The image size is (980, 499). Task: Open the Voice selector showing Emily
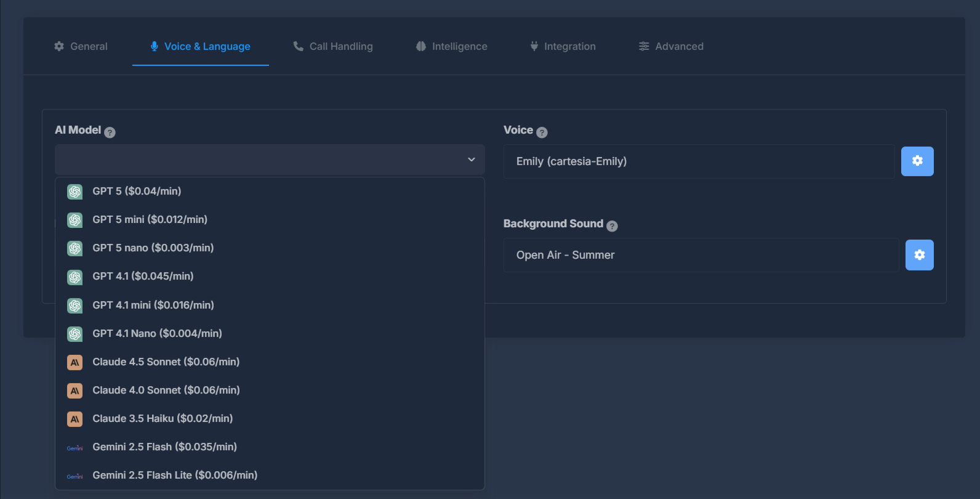click(x=699, y=161)
